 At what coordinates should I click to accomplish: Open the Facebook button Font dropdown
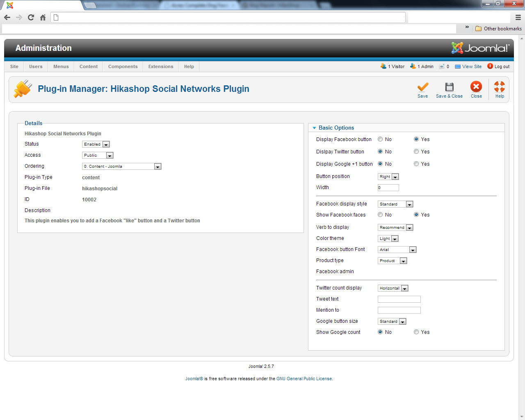click(397, 250)
